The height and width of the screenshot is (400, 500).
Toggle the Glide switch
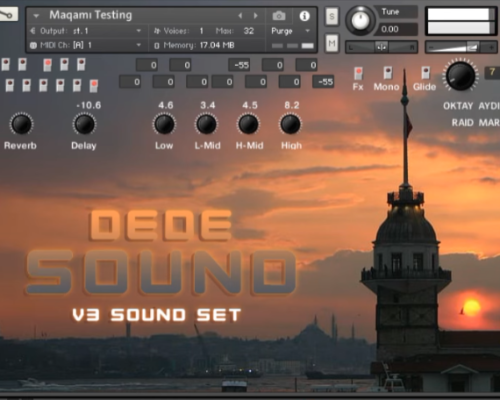425,73
